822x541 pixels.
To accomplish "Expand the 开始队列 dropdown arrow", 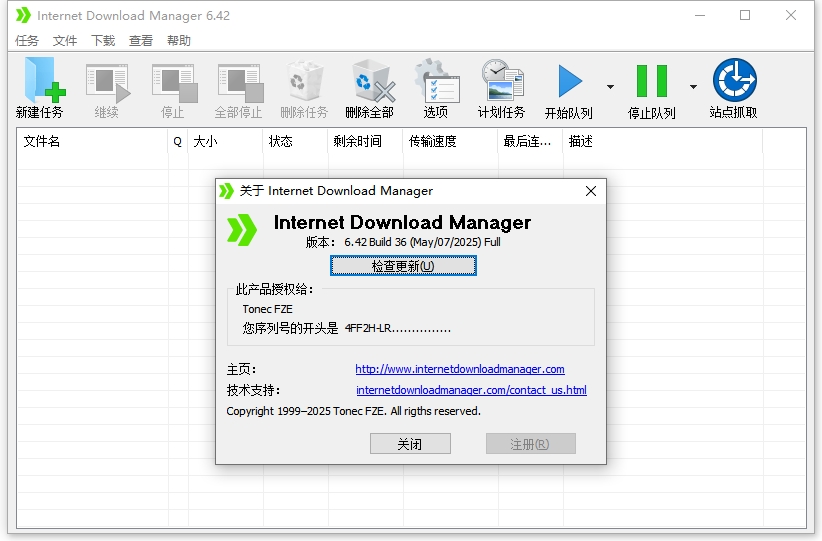I will click(x=610, y=86).
